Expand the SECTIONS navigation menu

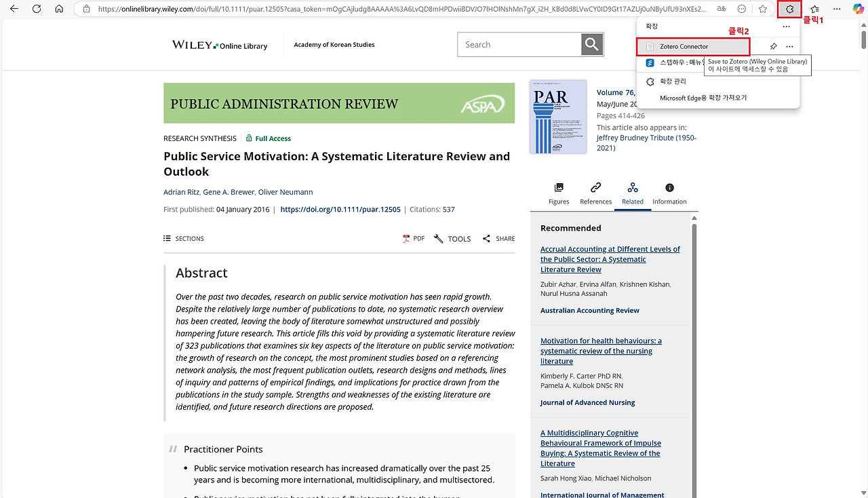(184, 239)
